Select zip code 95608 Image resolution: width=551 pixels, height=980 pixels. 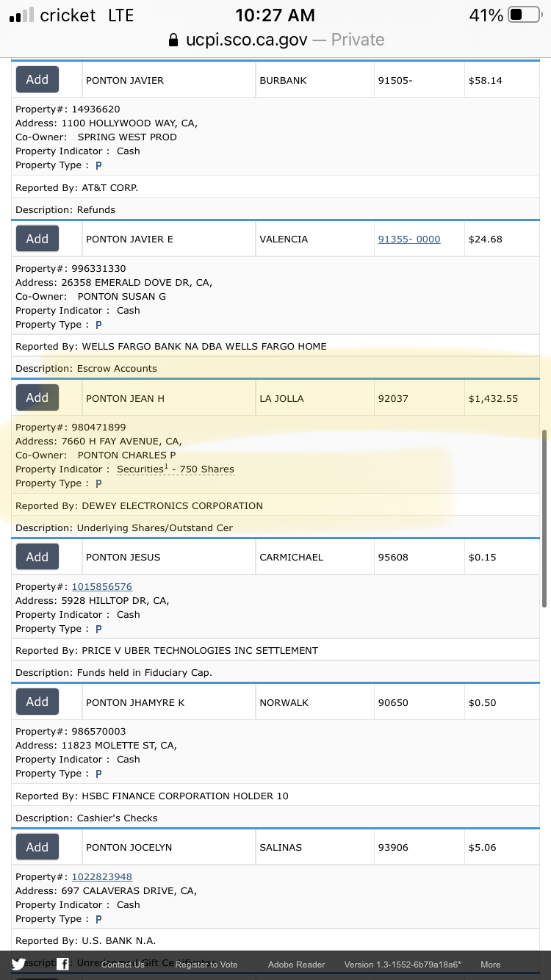pos(393,557)
